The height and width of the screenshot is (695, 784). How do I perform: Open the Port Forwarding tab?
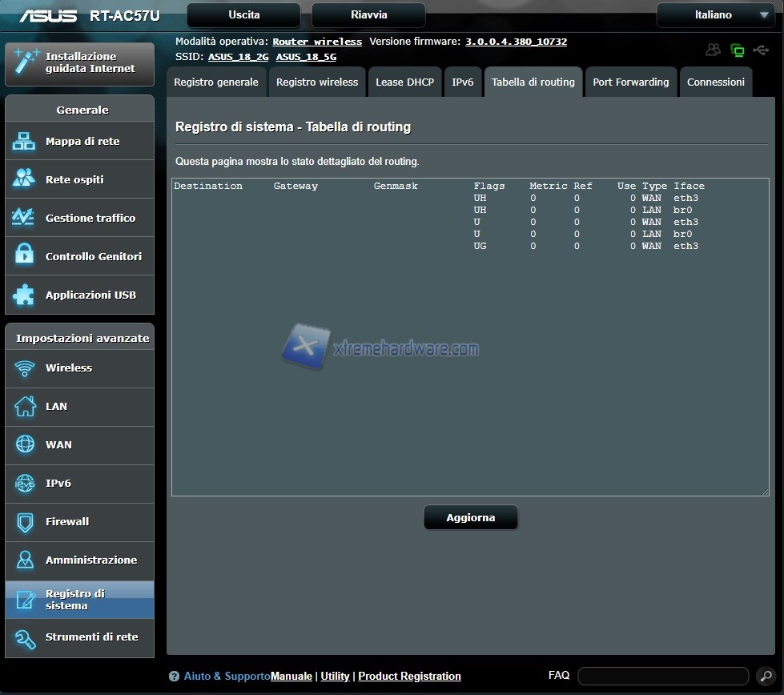click(x=630, y=82)
